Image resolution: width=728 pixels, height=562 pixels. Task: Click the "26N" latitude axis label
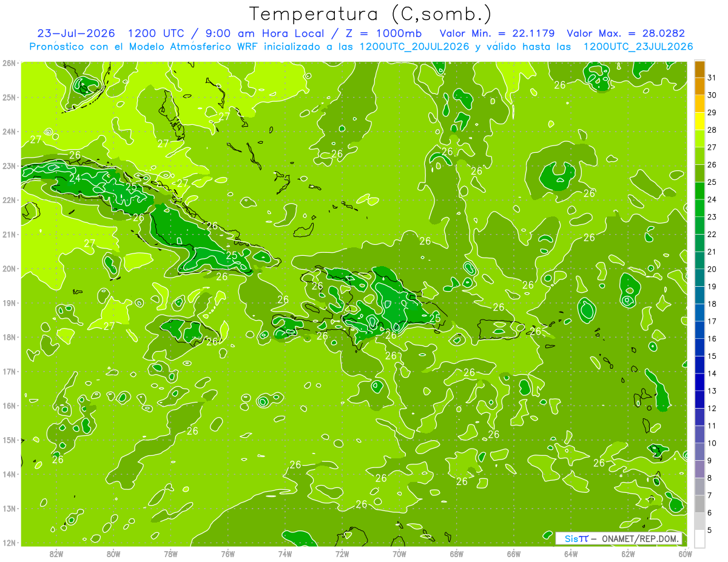coord(9,63)
